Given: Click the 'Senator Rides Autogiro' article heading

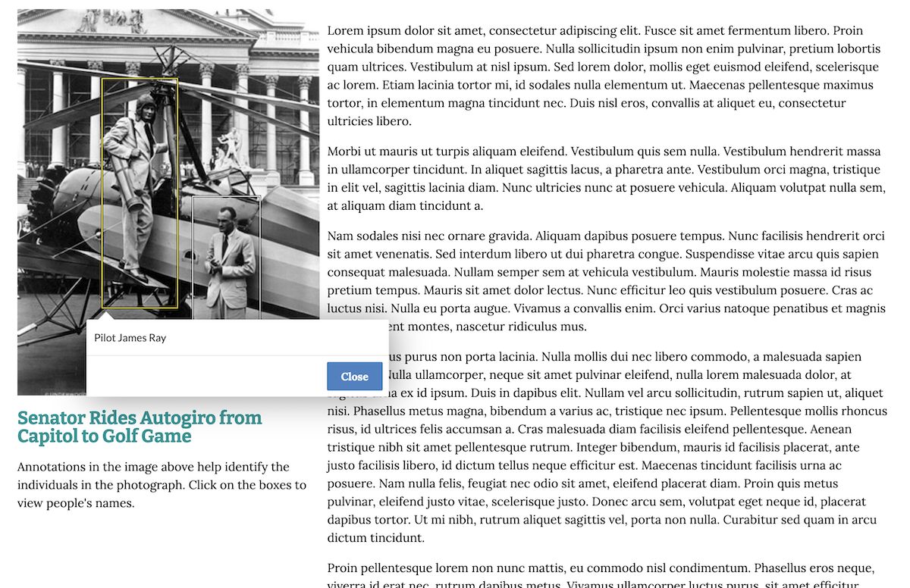Looking at the screenshot, I should [x=140, y=427].
